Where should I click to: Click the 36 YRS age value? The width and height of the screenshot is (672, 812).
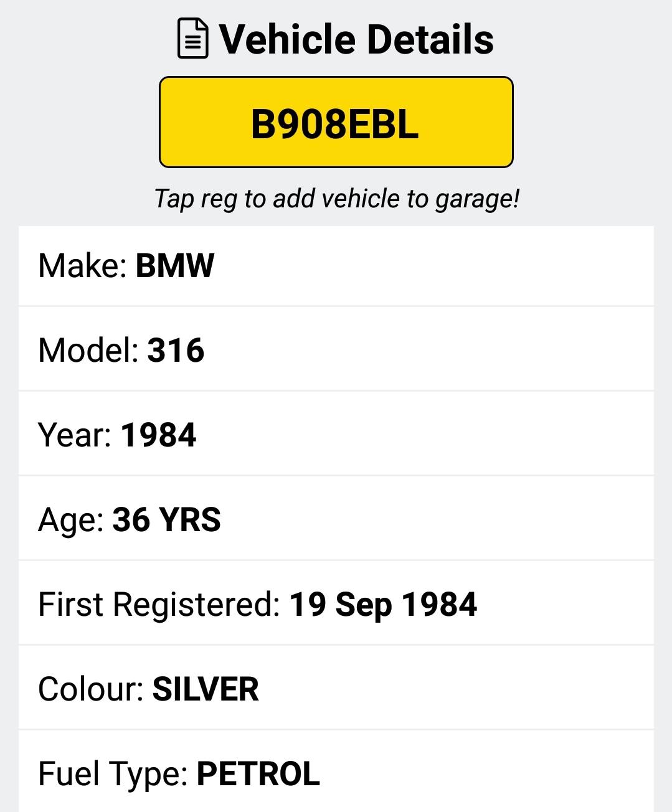pyautogui.click(x=166, y=519)
